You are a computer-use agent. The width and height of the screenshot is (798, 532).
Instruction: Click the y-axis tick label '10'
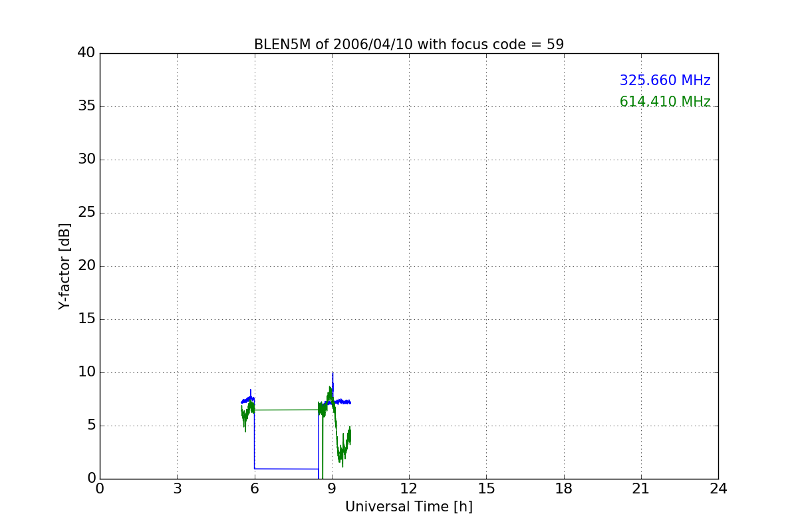(86, 372)
